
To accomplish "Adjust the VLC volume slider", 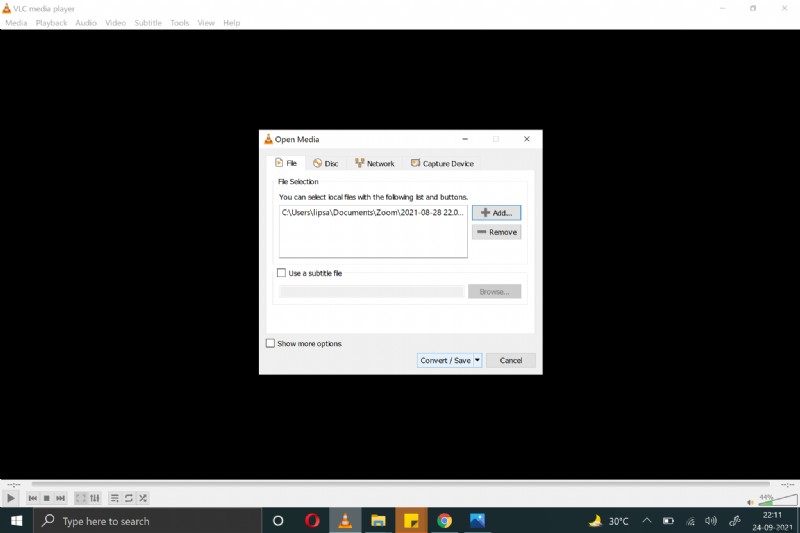I will click(778, 500).
